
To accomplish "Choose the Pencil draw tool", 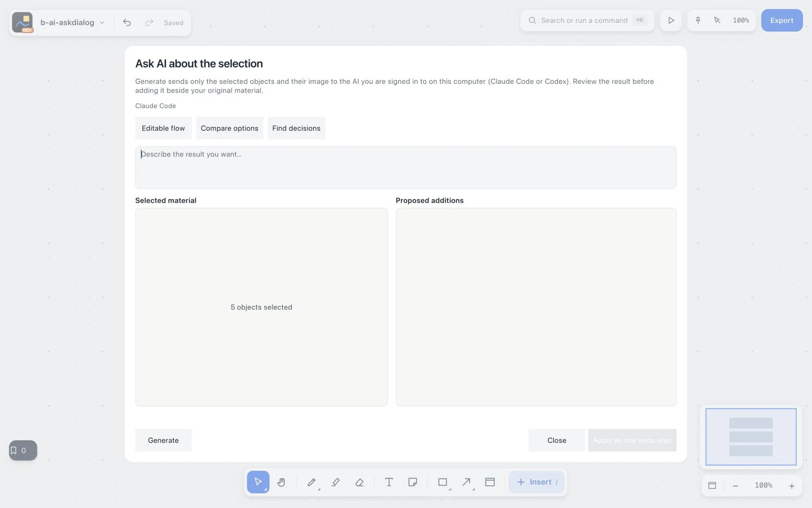I will [311, 482].
